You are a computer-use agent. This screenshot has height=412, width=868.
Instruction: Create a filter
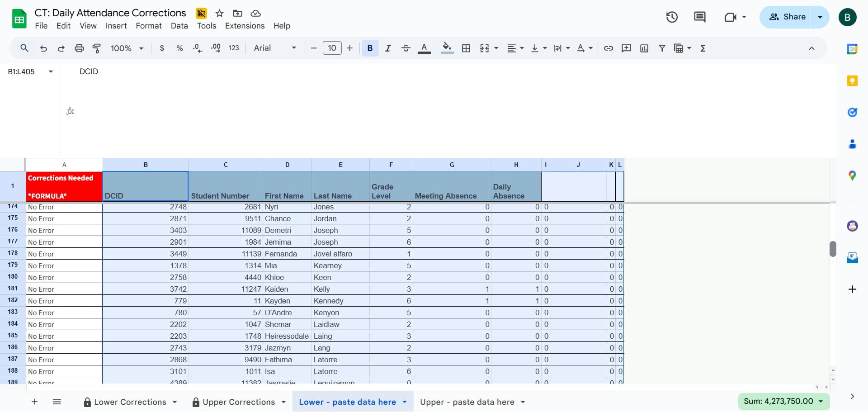pos(662,48)
